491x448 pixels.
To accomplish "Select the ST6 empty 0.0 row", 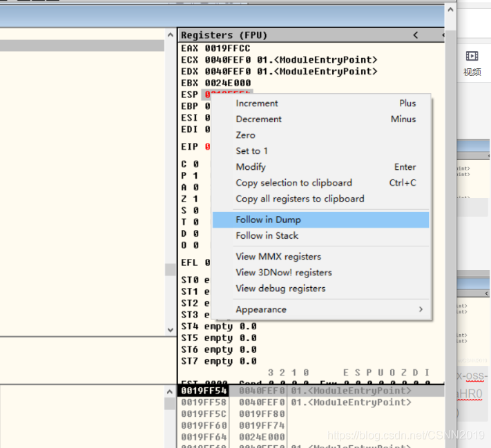I will coord(219,350).
